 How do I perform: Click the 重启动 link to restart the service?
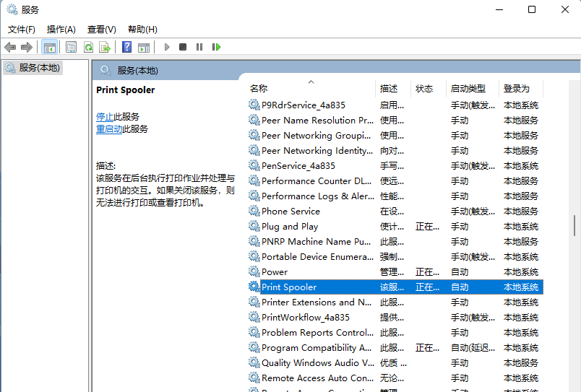pyautogui.click(x=109, y=129)
